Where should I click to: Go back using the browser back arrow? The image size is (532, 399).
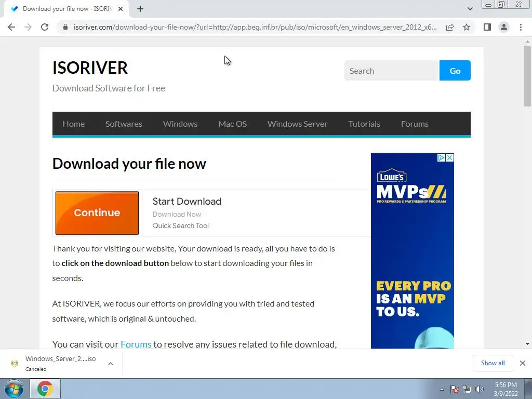tap(11, 27)
